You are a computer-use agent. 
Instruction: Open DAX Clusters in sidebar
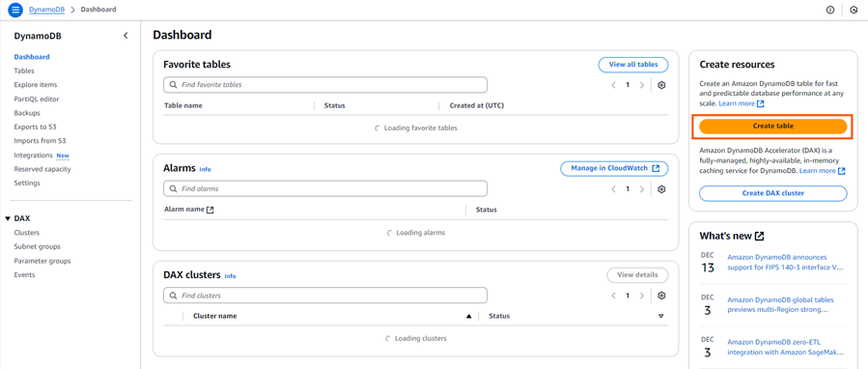click(x=27, y=233)
